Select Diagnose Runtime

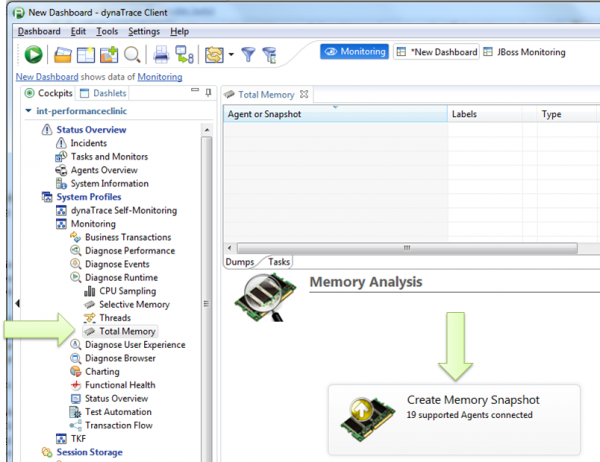coord(121,278)
